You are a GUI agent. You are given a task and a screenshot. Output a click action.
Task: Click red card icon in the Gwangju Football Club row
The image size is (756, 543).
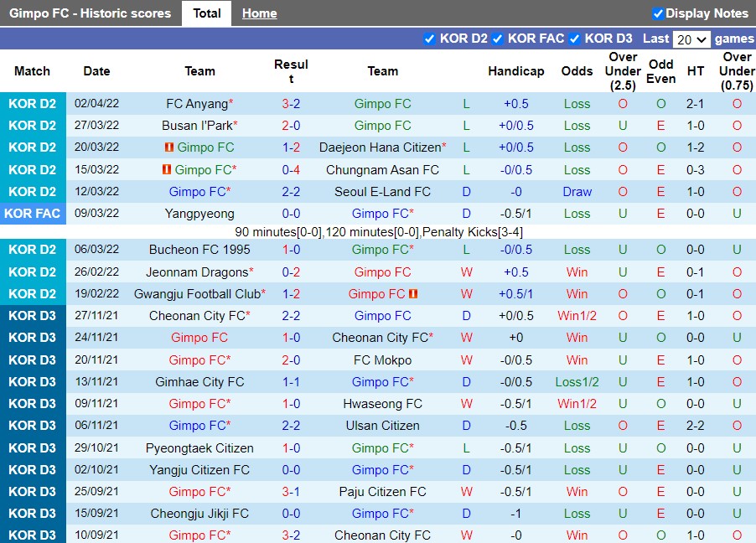click(x=413, y=293)
